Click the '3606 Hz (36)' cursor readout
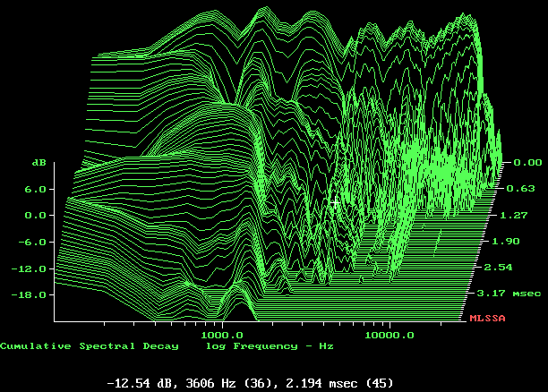The width and height of the screenshot is (548, 392). [229, 383]
